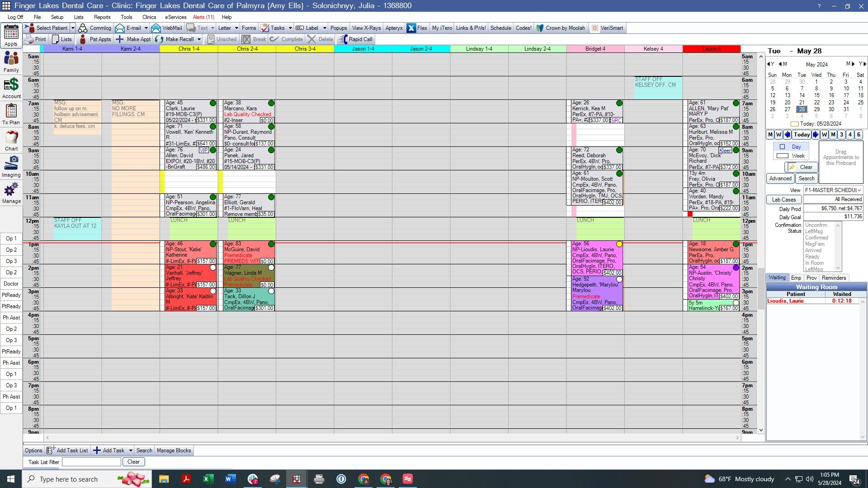868x488 pixels.
Task: Click the Lab Cases button
Action: pos(784,199)
